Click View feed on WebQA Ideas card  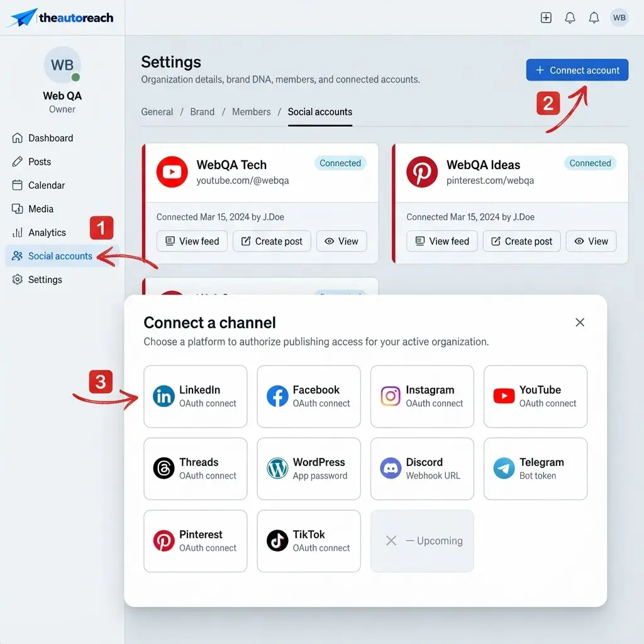pos(442,241)
